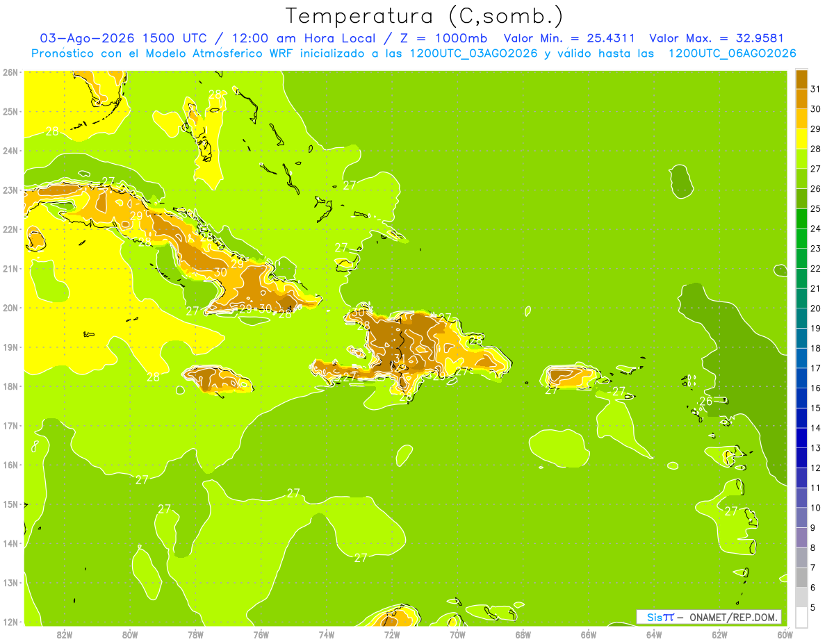
Task: Click the 80W longitude axis label
Action: click(130, 634)
